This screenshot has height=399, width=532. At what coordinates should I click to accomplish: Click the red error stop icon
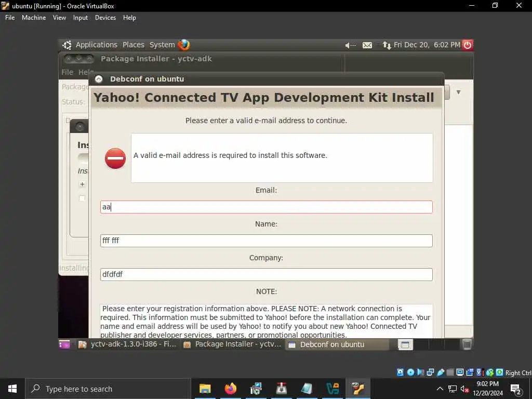[x=115, y=158]
